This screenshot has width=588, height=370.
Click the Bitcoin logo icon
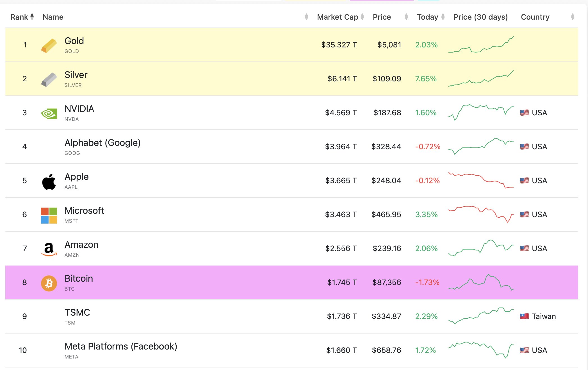[49, 283]
